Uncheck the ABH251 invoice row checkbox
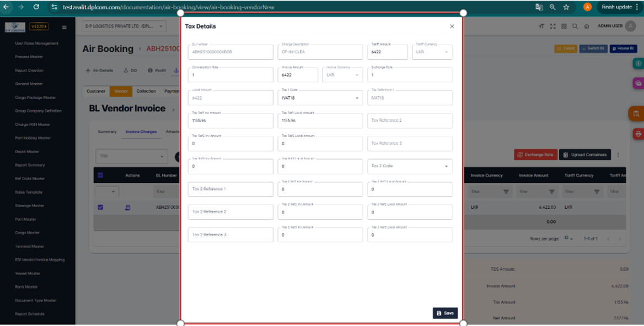 (100, 208)
